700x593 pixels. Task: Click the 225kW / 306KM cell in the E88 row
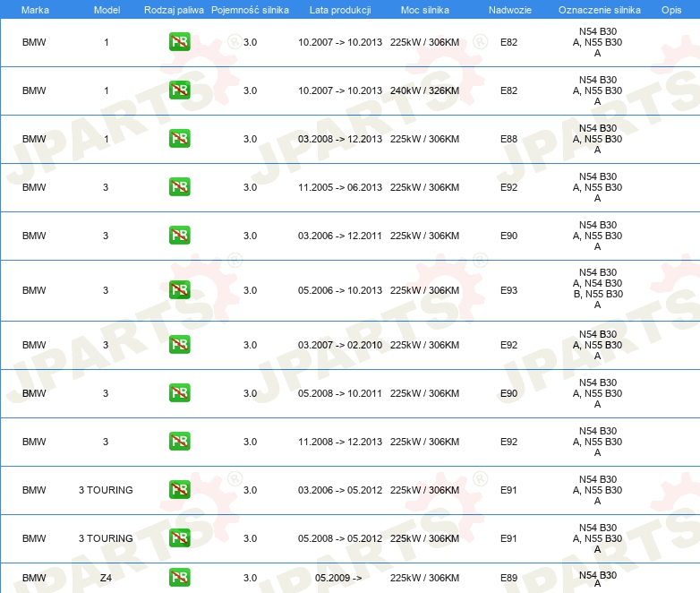click(x=424, y=139)
